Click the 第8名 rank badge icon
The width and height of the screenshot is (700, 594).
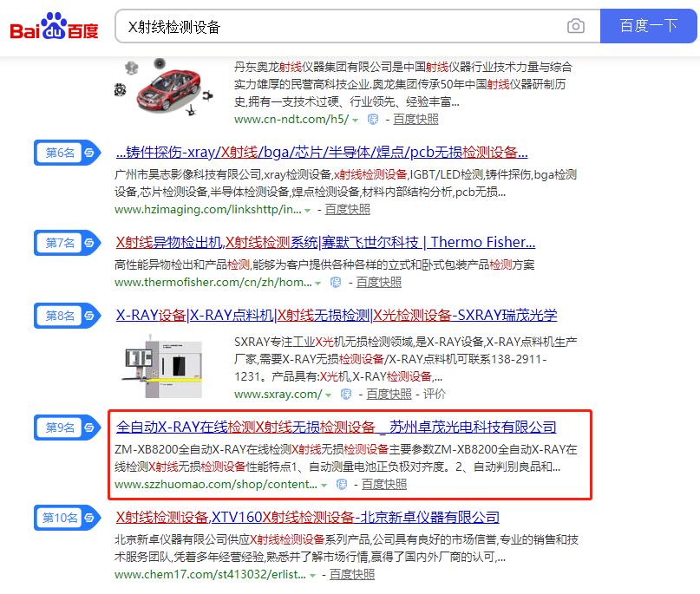pyautogui.click(x=68, y=316)
